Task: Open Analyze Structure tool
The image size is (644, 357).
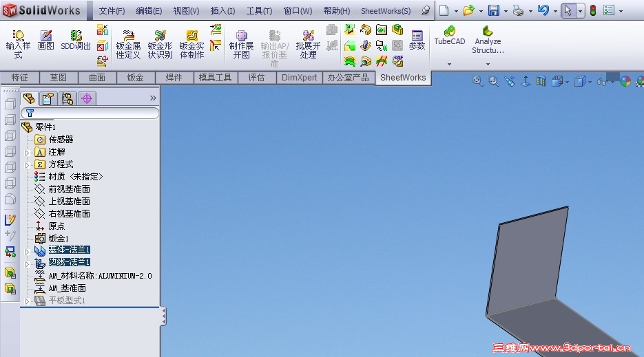Action: [x=488, y=40]
